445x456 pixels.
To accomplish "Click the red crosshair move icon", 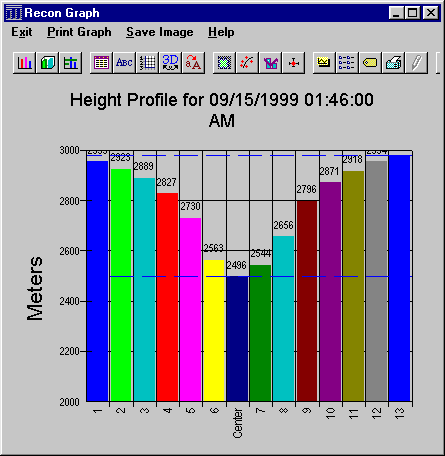I will tap(294, 63).
